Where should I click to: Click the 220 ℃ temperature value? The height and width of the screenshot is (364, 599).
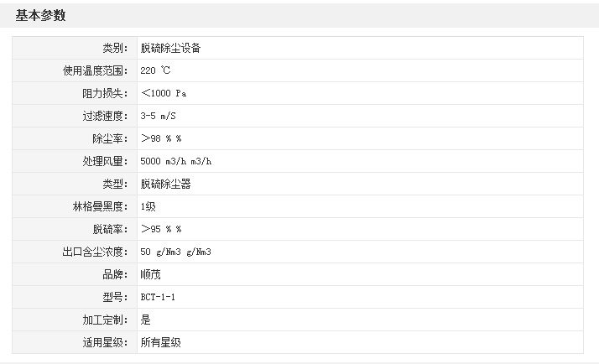(156, 70)
